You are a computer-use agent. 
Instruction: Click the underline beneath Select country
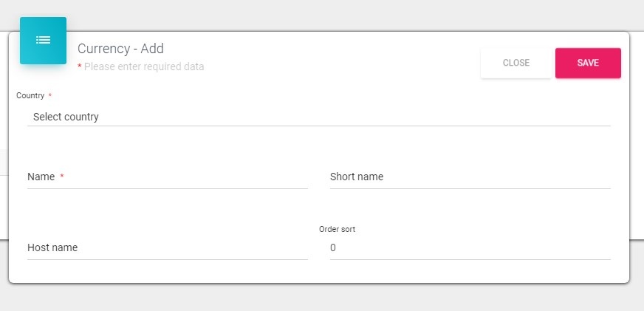[318, 126]
